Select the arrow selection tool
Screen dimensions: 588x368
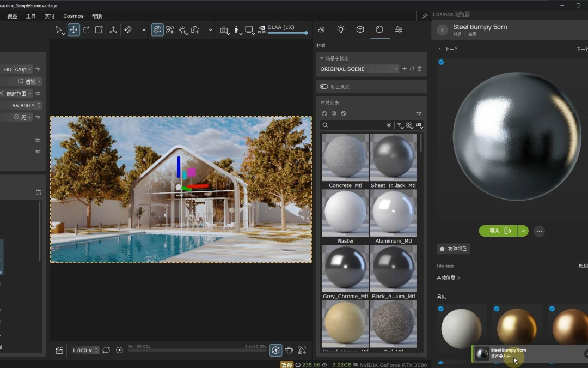click(x=59, y=30)
